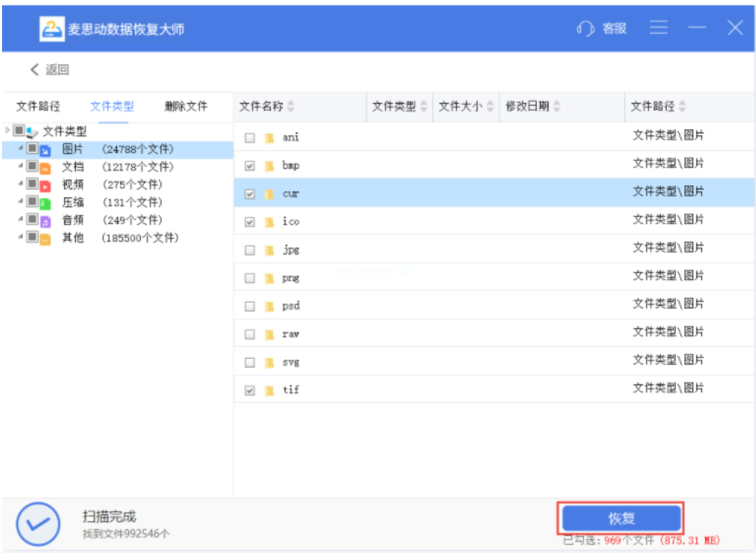Switch to the 删除文件 tab
756x553 pixels.
pos(186,107)
